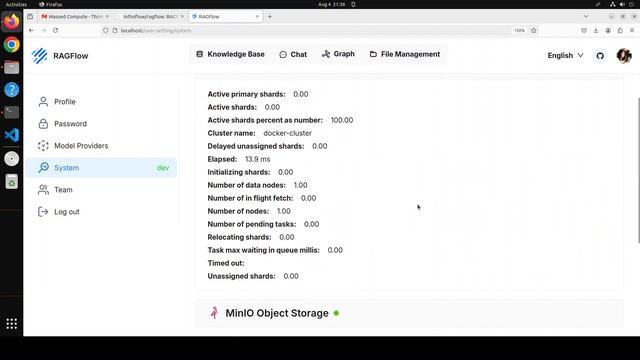Open Password settings in sidebar
Image resolution: width=640 pixels, height=360 pixels.
[x=101, y=124]
